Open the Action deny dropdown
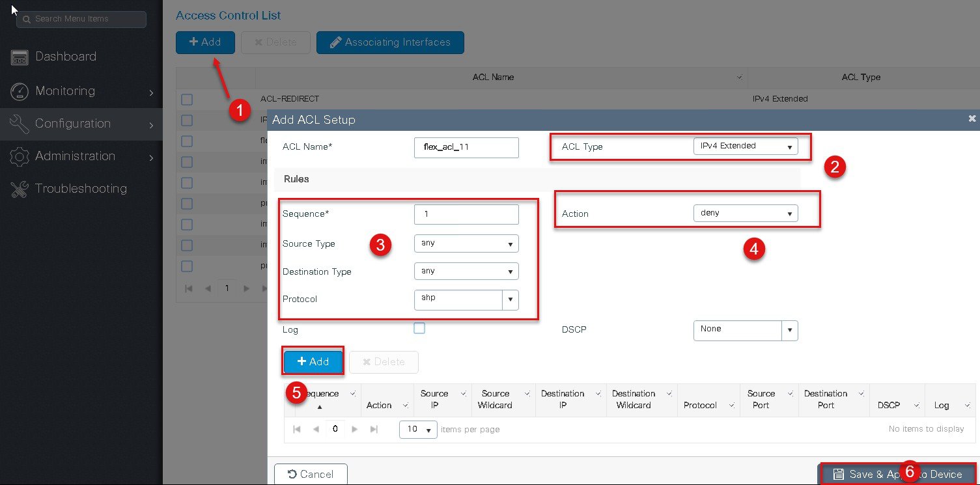 tap(746, 213)
